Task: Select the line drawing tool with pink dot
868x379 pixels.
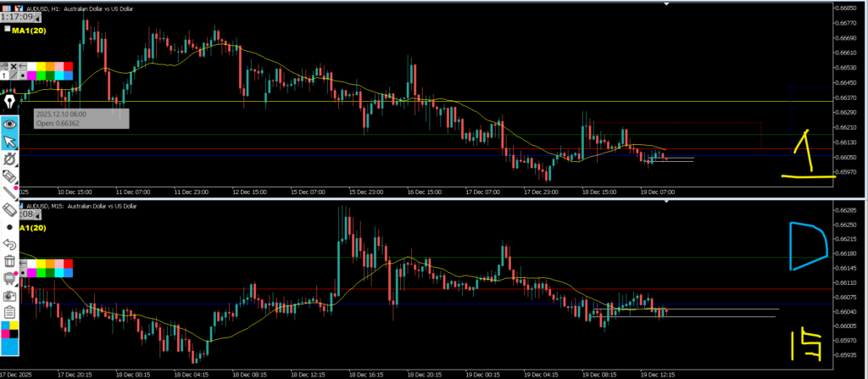Action: click(x=10, y=192)
